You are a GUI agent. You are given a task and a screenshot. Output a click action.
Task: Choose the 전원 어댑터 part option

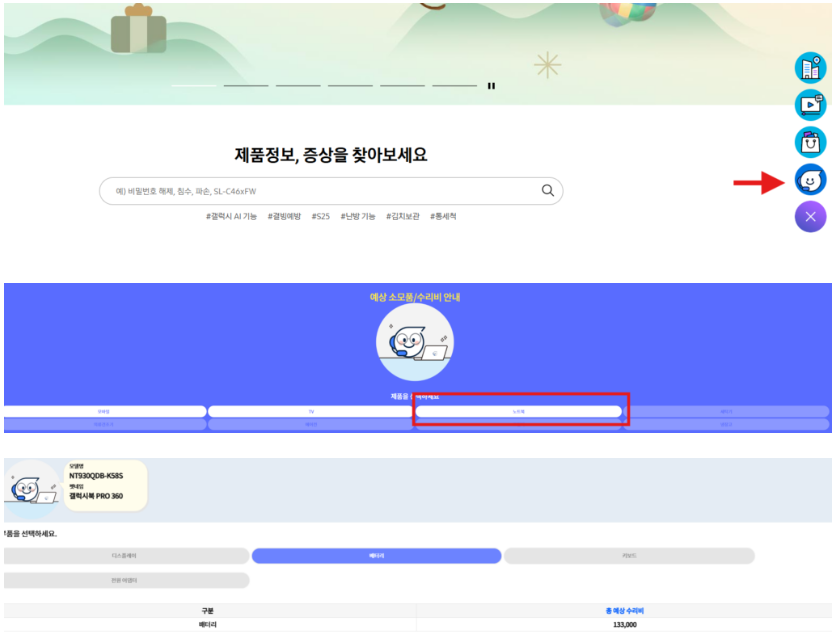[126, 580]
